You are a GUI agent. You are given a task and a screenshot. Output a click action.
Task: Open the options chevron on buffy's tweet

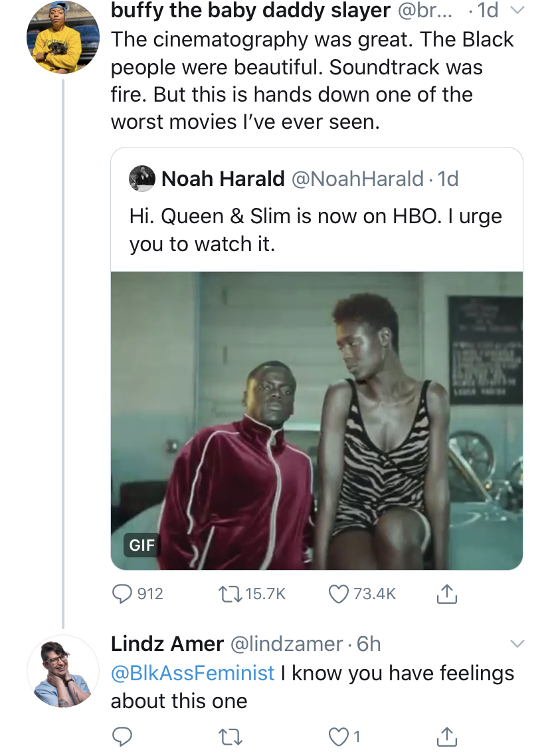point(517,11)
